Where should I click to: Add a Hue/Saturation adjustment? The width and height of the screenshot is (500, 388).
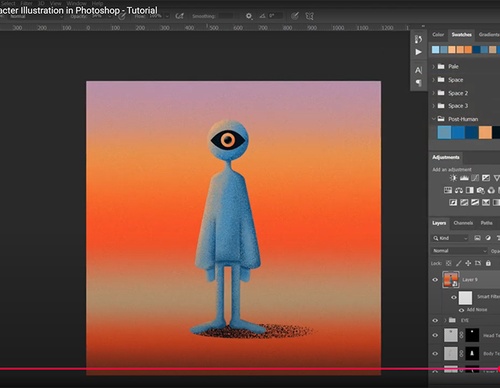click(448, 190)
